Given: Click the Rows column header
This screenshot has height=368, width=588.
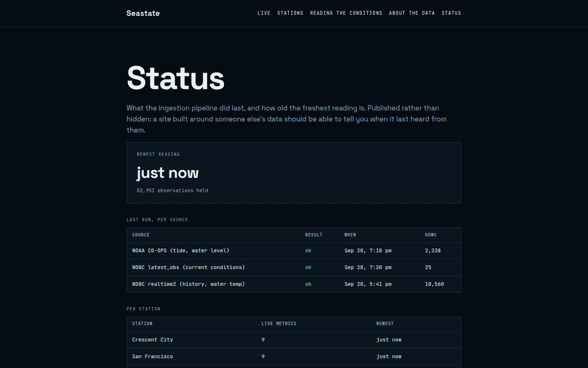Looking at the screenshot, I should [x=431, y=235].
